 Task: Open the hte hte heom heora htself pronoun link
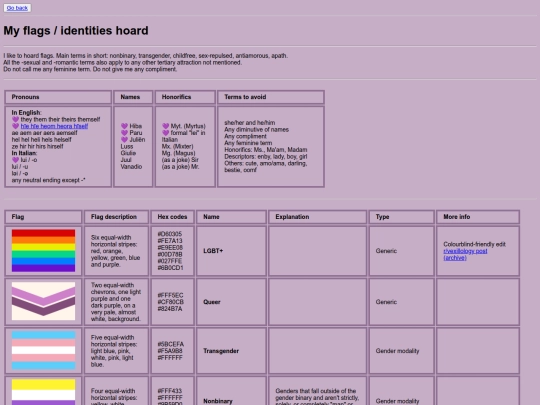pos(54,126)
